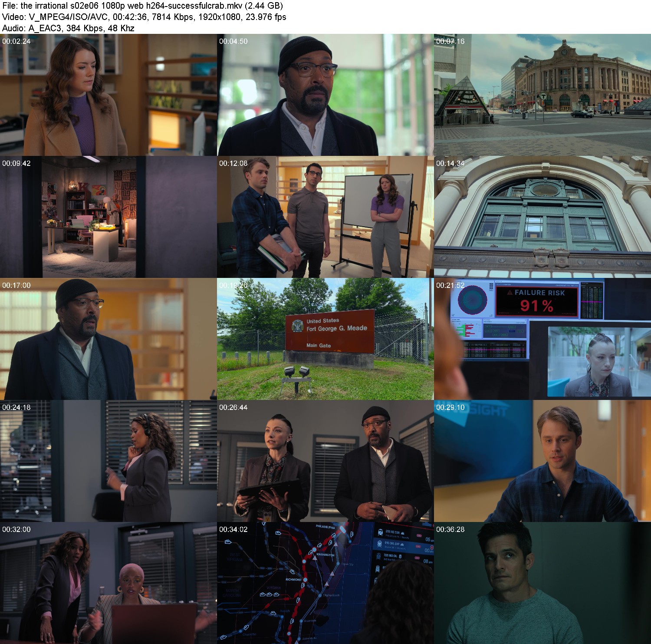The height and width of the screenshot is (644, 651).
Task: Select the arched window thumbnail at 00:14:34
Action: tap(542, 217)
